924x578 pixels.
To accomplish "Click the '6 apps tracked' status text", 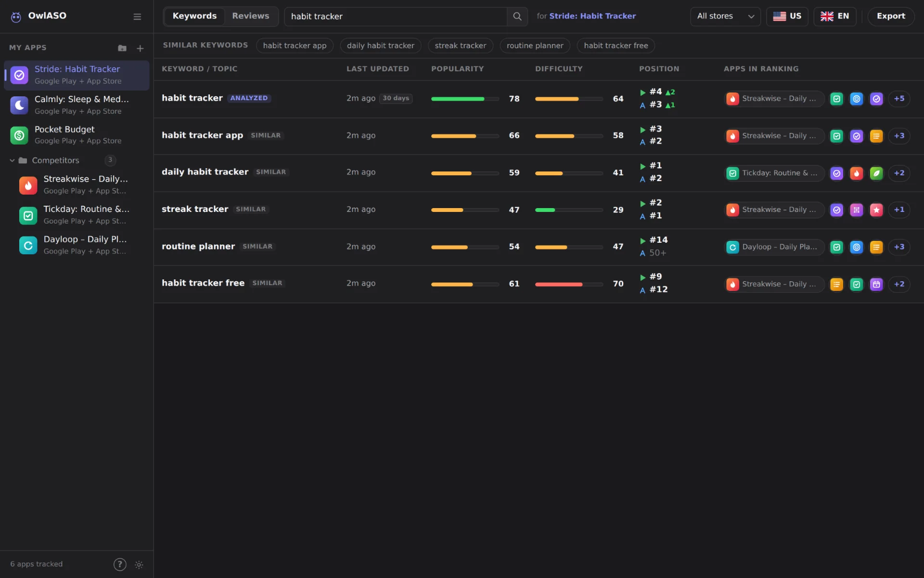I will (37, 564).
